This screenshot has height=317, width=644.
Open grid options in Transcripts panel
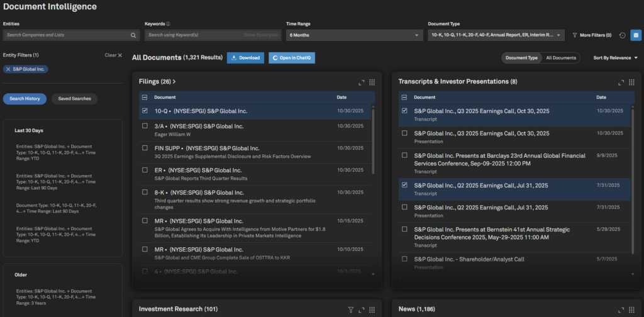(631, 82)
